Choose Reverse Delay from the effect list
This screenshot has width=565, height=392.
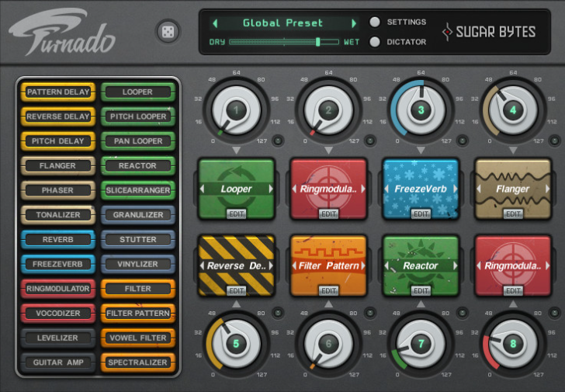point(58,116)
